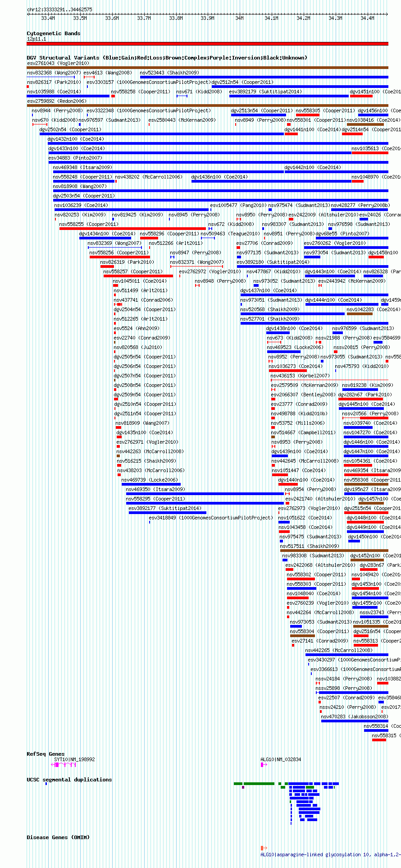401x868 pixels.
Task: Select variant nsv1035988 (Coe2014)
Action: tap(68, 96)
